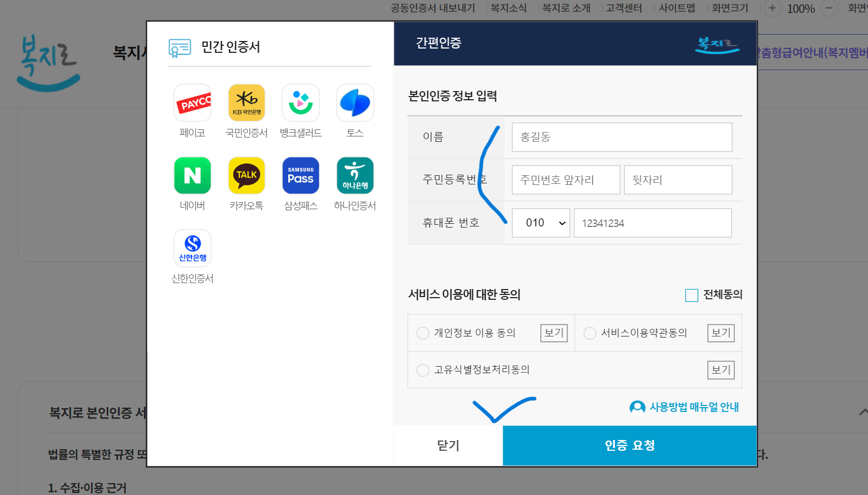The image size is (868, 495).
Task: Open the 010 phone prefix dropdown
Action: coord(540,223)
